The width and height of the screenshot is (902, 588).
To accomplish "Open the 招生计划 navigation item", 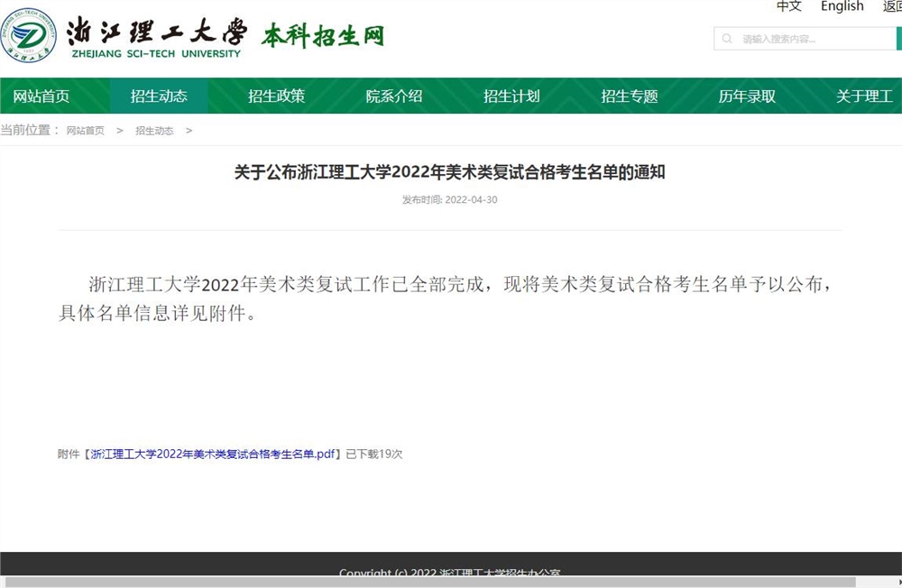I will [511, 96].
